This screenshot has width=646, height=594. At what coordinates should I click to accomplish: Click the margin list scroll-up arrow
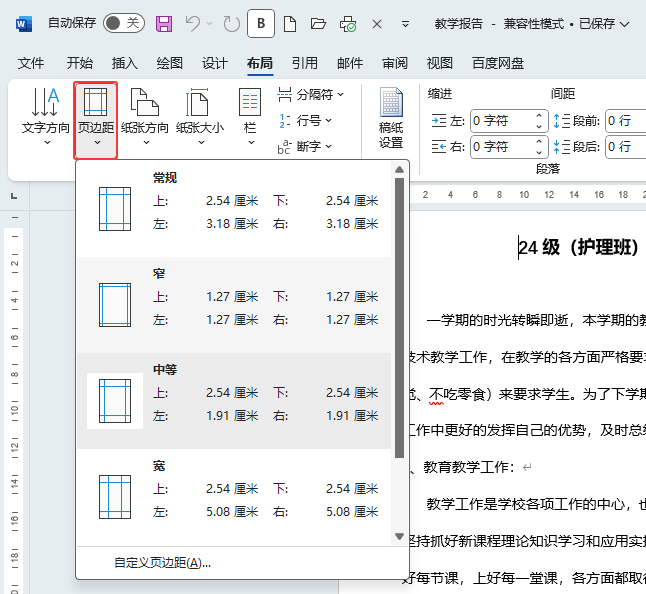[x=399, y=169]
